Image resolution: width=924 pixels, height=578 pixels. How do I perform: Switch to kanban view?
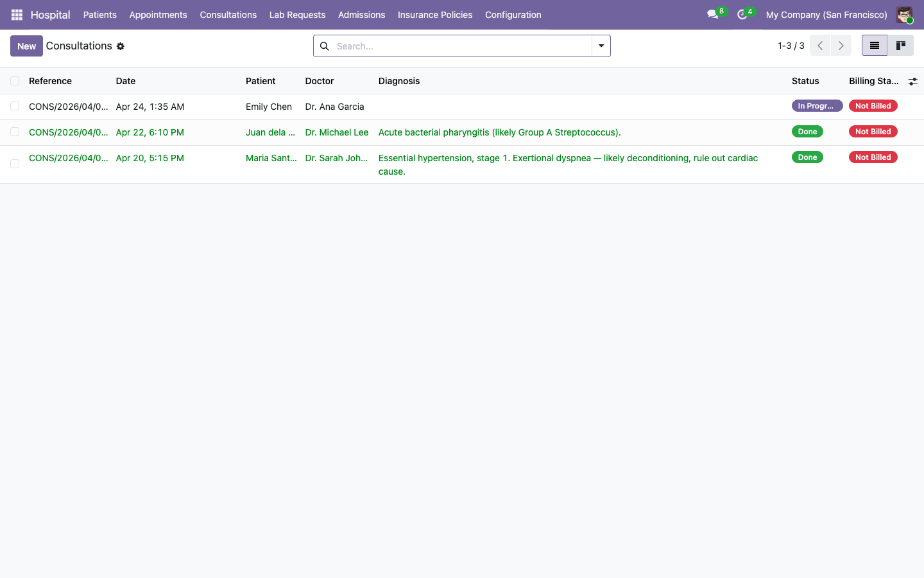900,46
